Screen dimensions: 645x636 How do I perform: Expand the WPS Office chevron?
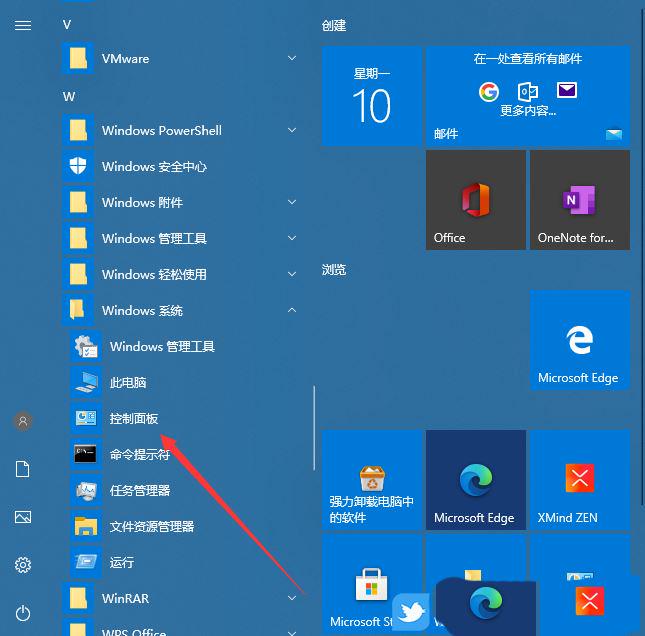point(292,633)
